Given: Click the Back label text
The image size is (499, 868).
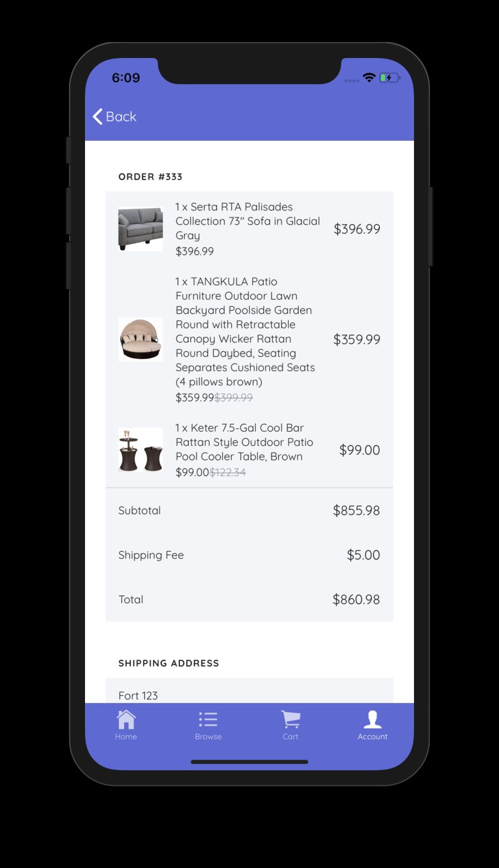Looking at the screenshot, I should point(121,117).
